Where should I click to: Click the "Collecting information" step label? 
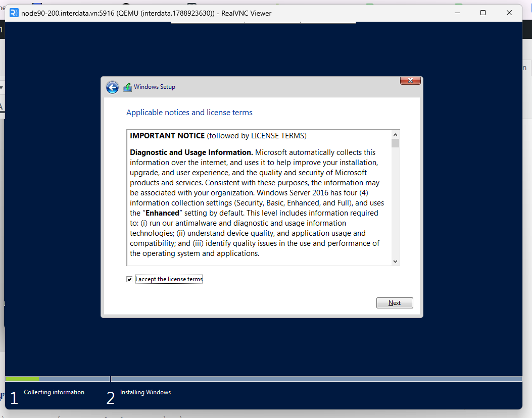pyautogui.click(x=54, y=392)
